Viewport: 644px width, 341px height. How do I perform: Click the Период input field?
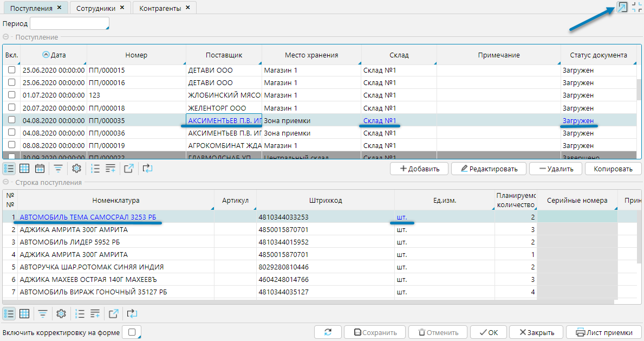pos(69,24)
